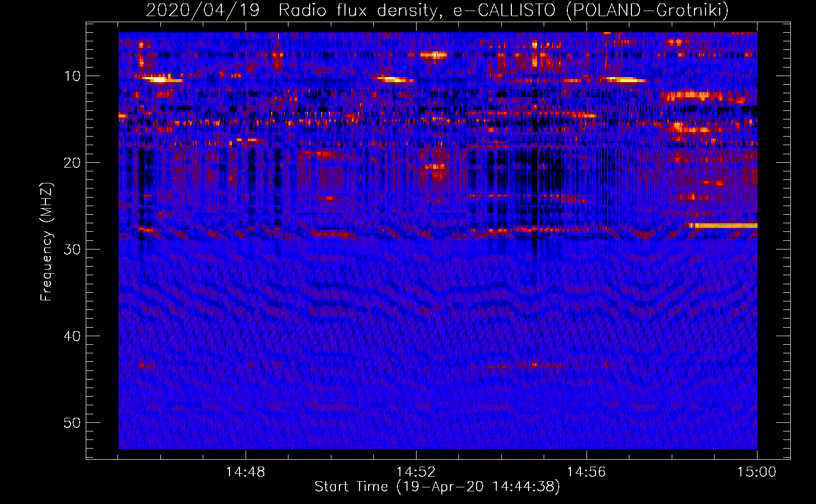This screenshot has height=504, width=816.
Task: Click the 20 MHz frequency tick label
Action: coord(73,163)
